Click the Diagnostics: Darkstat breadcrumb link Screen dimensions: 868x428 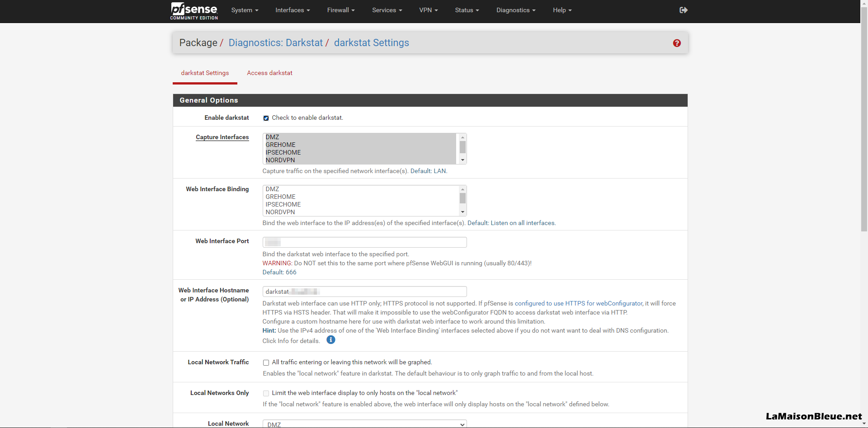(276, 43)
